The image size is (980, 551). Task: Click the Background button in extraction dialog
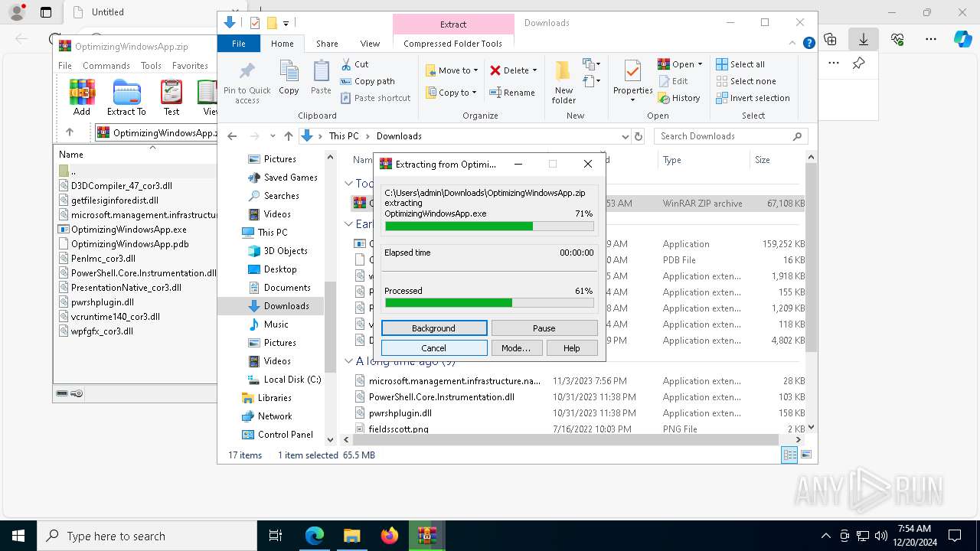click(434, 328)
